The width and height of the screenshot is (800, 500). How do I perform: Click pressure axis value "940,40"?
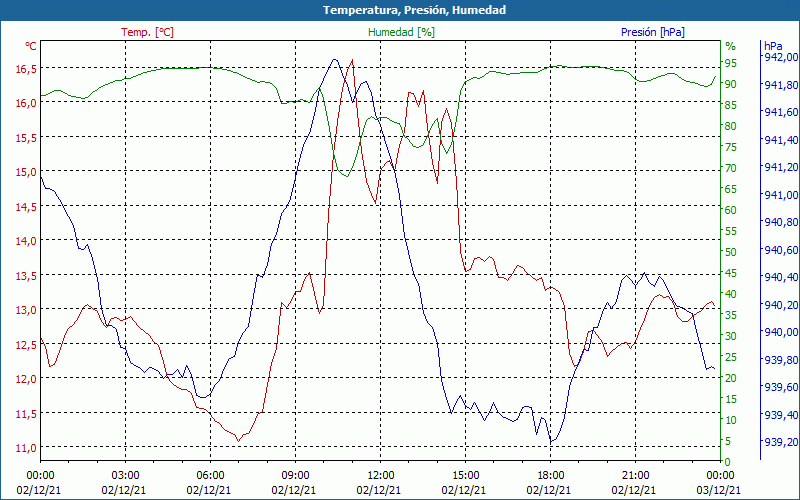tap(781, 277)
